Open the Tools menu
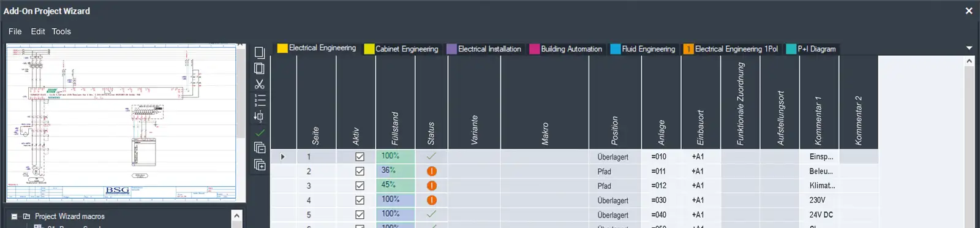 [x=61, y=31]
